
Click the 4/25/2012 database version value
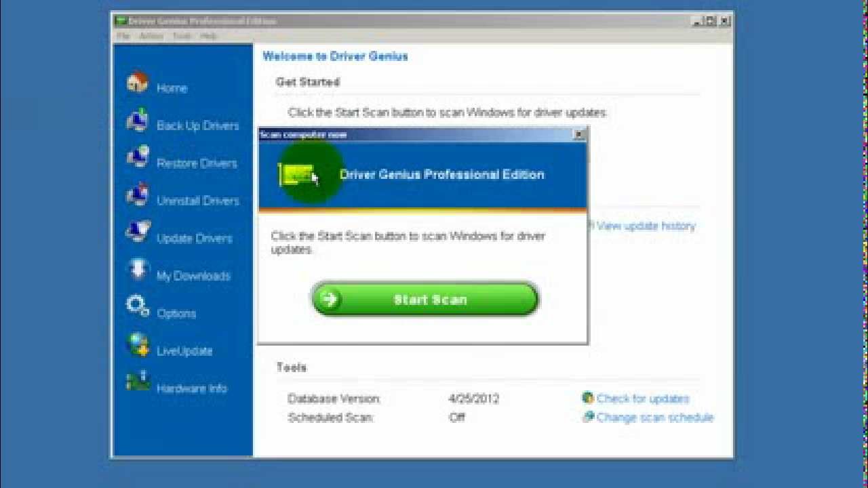click(x=473, y=399)
